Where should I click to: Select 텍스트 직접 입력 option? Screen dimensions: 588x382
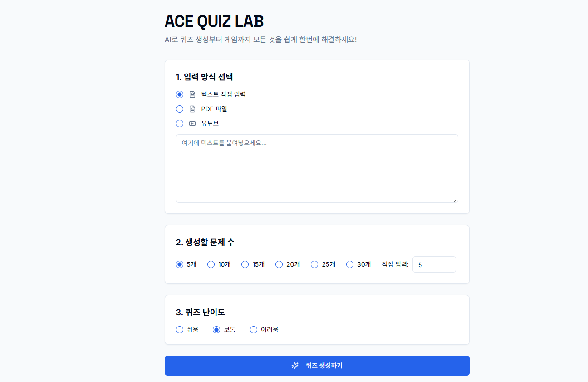[x=180, y=94]
